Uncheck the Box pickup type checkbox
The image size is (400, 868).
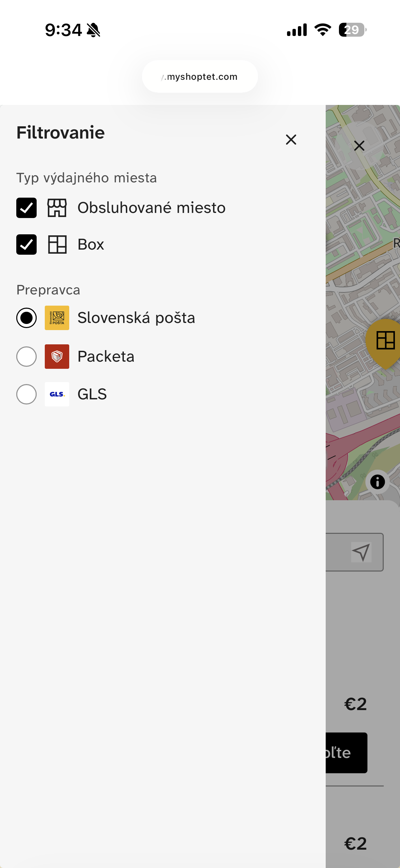click(26, 245)
